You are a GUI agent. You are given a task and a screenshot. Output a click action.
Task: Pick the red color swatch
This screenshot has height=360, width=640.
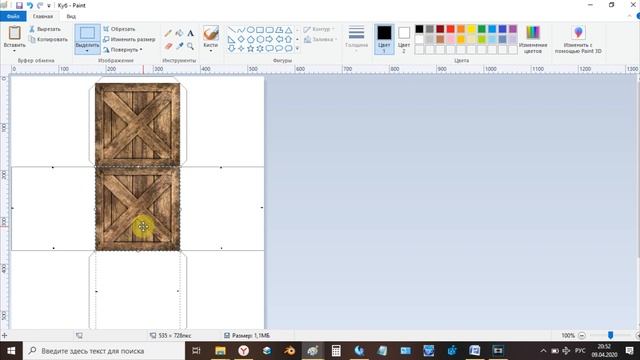pyautogui.click(x=450, y=29)
